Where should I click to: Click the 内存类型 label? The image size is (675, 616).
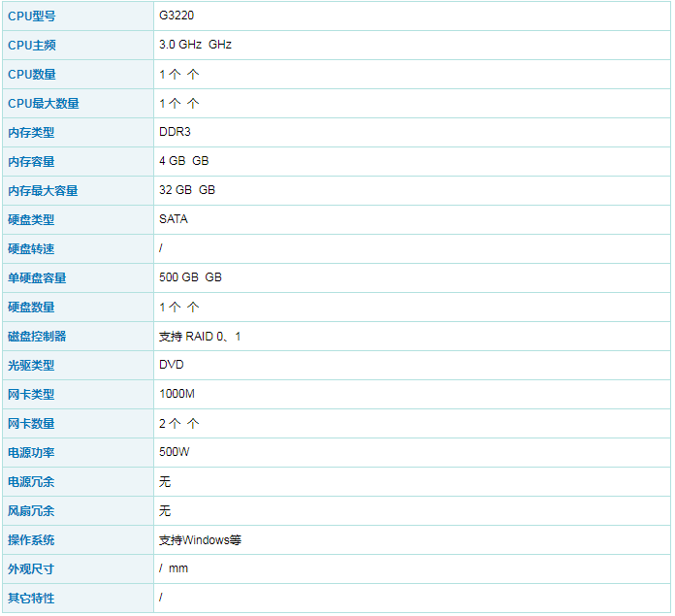coord(31,133)
